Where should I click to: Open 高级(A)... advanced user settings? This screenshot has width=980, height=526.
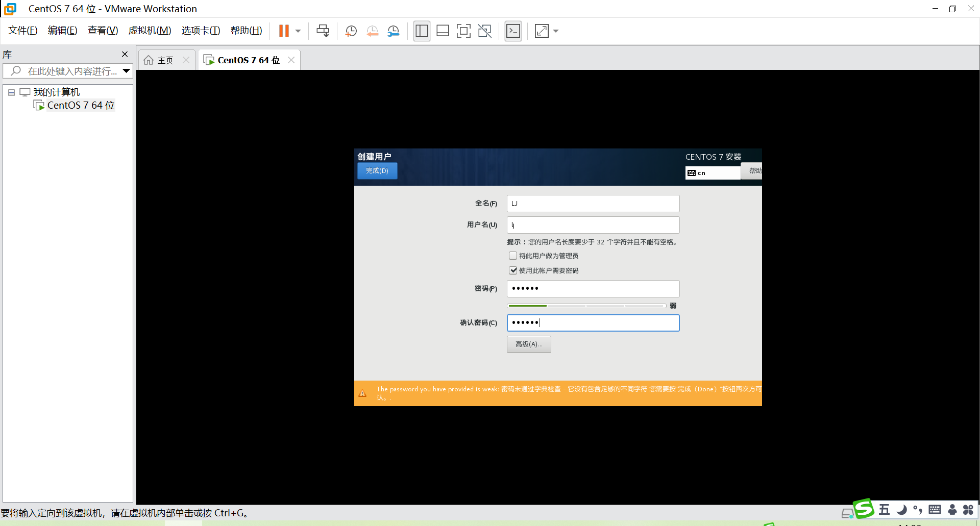[529, 344]
